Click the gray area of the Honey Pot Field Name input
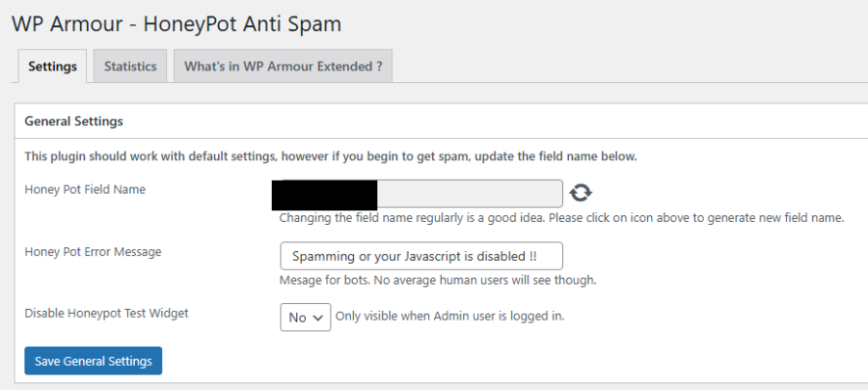 [x=469, y=193]
